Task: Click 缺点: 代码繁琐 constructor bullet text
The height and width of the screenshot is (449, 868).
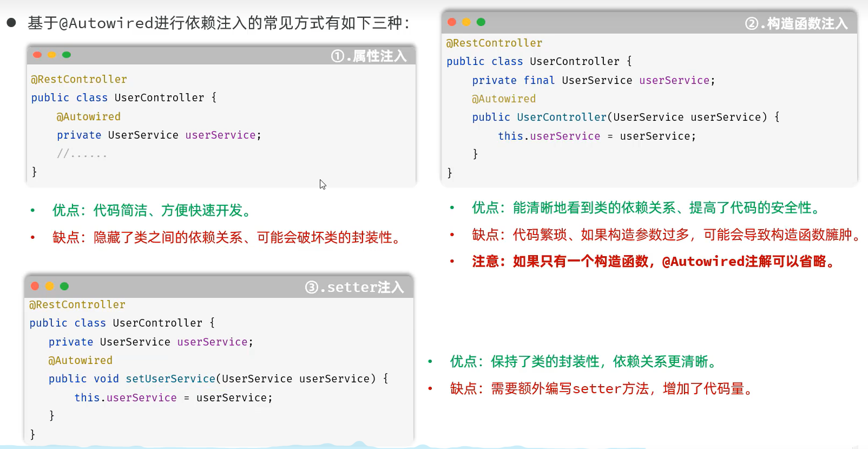Action: pos(666,235)
